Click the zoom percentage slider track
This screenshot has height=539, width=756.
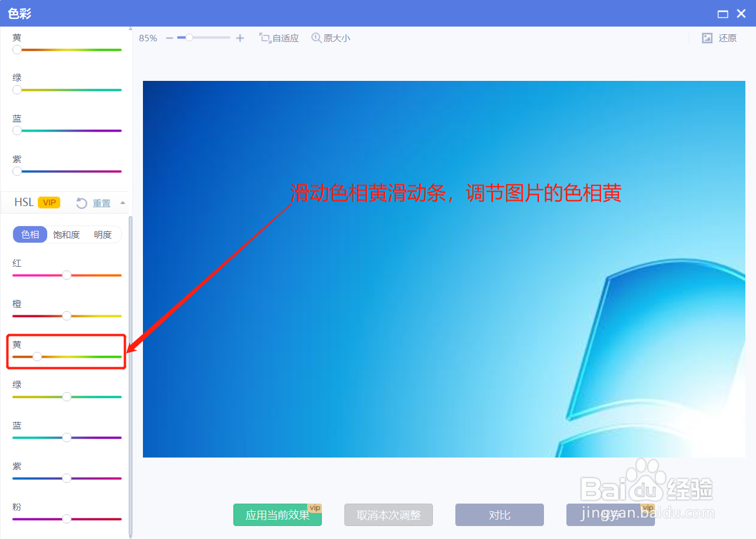(204, 38)
